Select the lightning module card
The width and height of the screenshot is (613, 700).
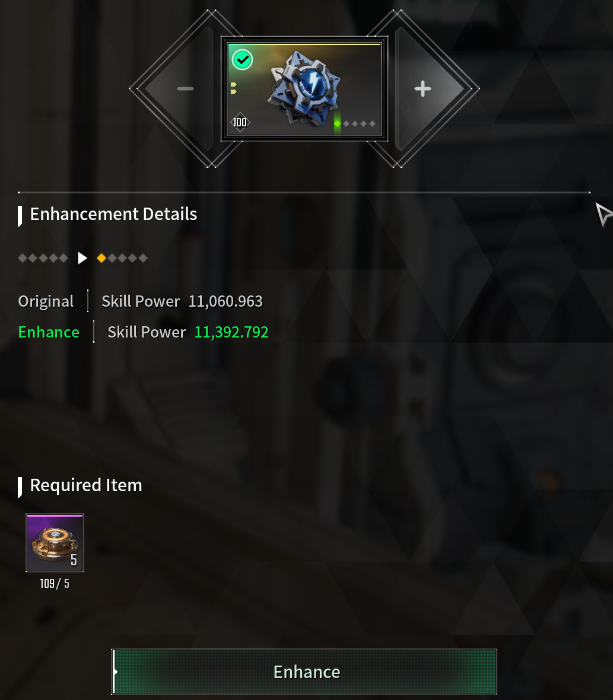click(304, 89)
